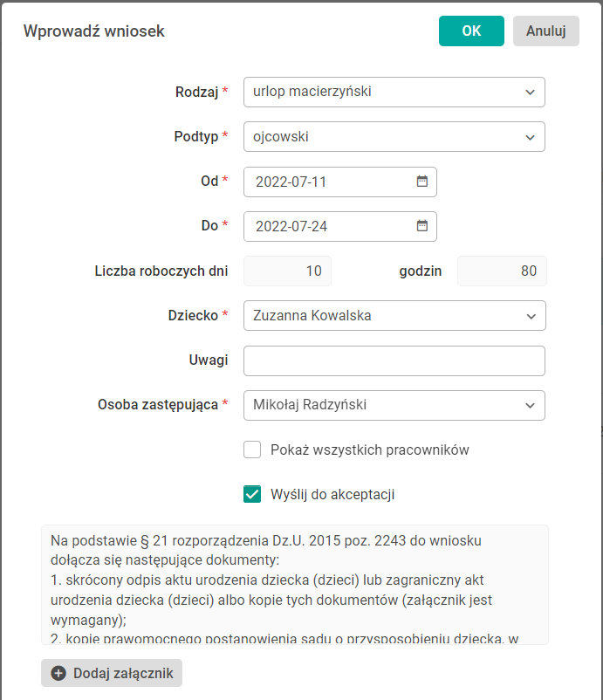
Task: Open the Dziecko selection dropdown
Action: pos(394,316)
